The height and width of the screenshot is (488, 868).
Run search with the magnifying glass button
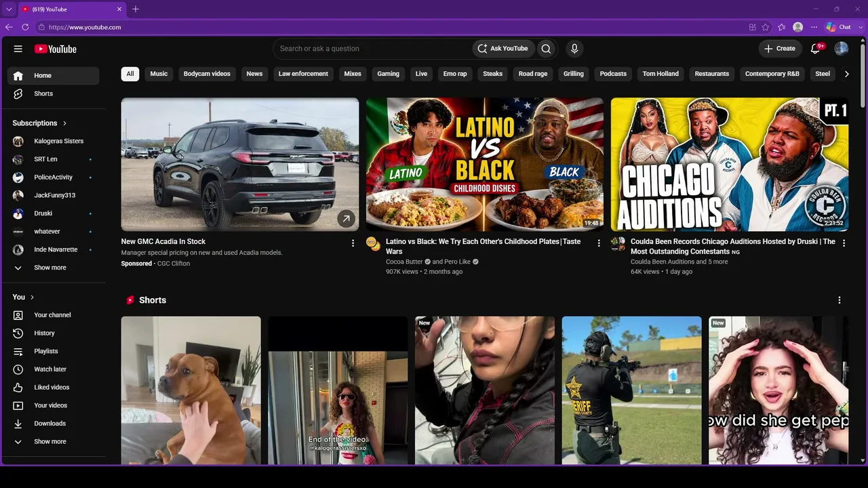(x=546, y=49)
